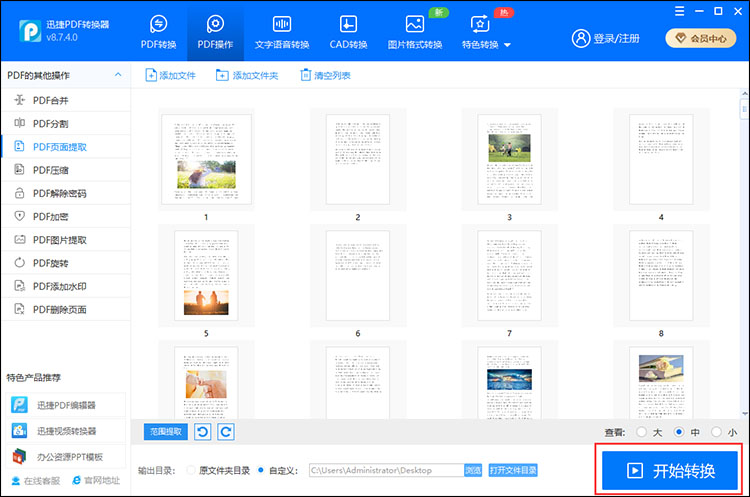Click the rotate clockwise icon

[226, 432]
